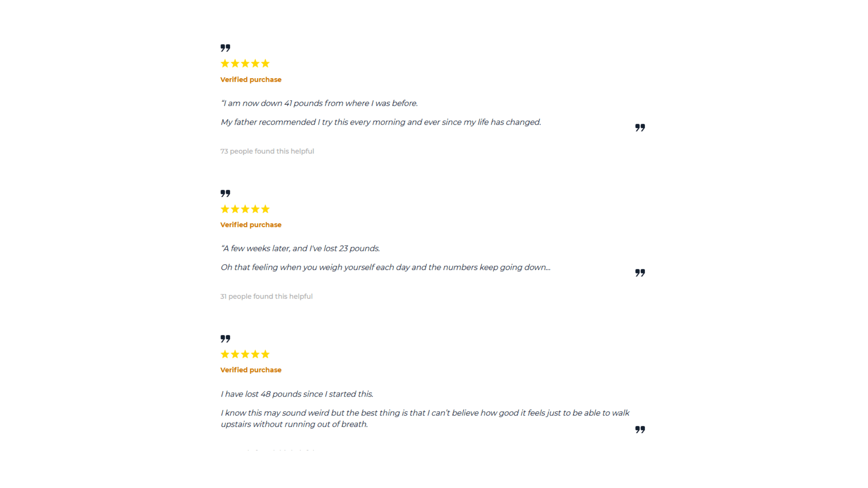
Task: Click closing quote icon after numbers going down review
Action: (640, 273)
